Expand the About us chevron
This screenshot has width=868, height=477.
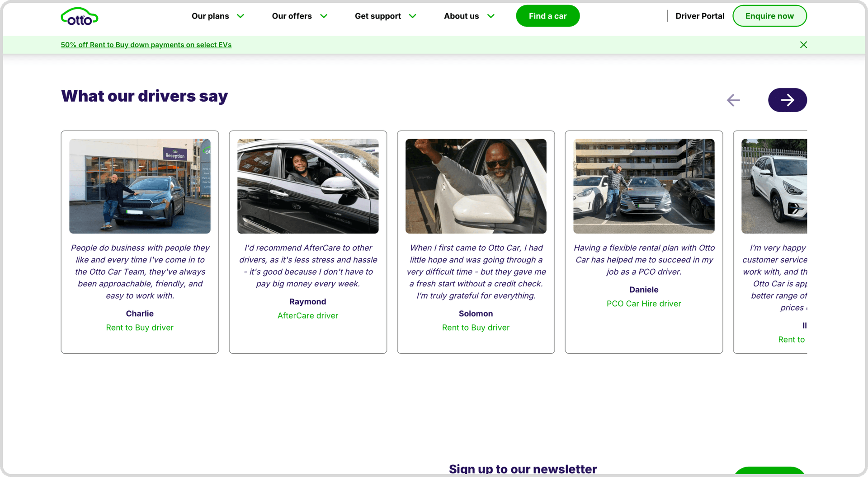(x=491, y=16)
